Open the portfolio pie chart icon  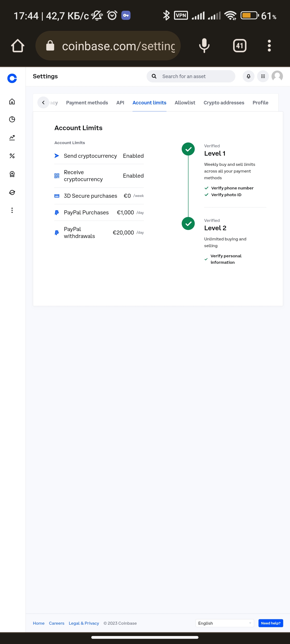click(x=12, y=119)
